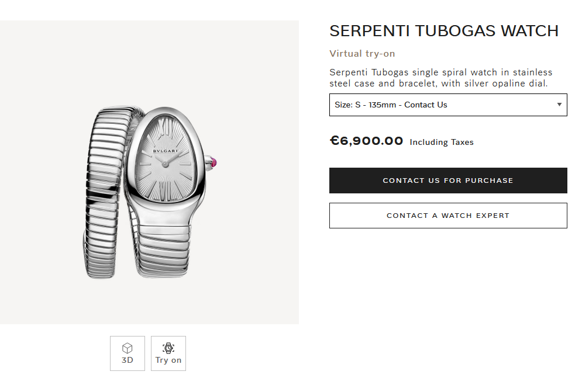Click the size dropdown arrow

click(x=559, y=105)
